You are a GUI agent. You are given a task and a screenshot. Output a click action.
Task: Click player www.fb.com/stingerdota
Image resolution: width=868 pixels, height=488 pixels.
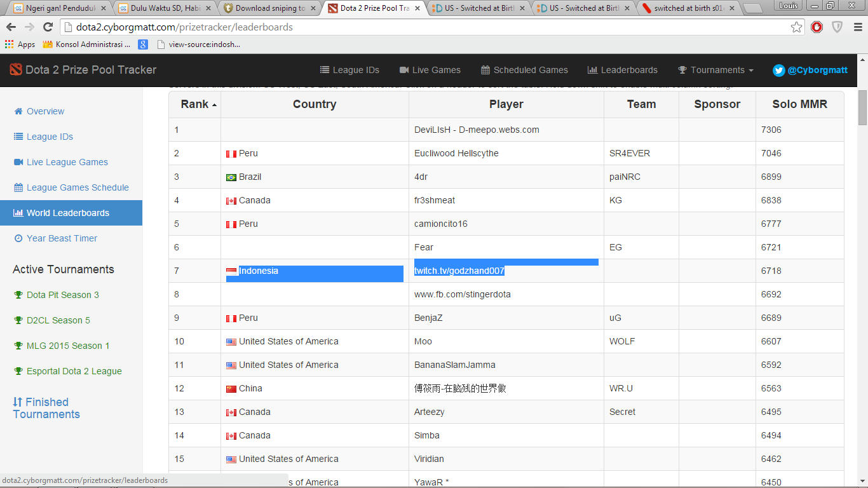(463, 294)
